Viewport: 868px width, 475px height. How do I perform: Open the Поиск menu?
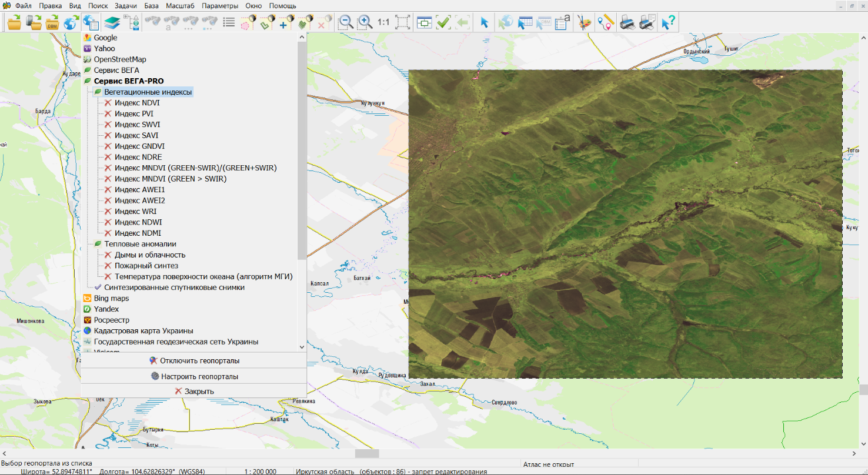98,5
